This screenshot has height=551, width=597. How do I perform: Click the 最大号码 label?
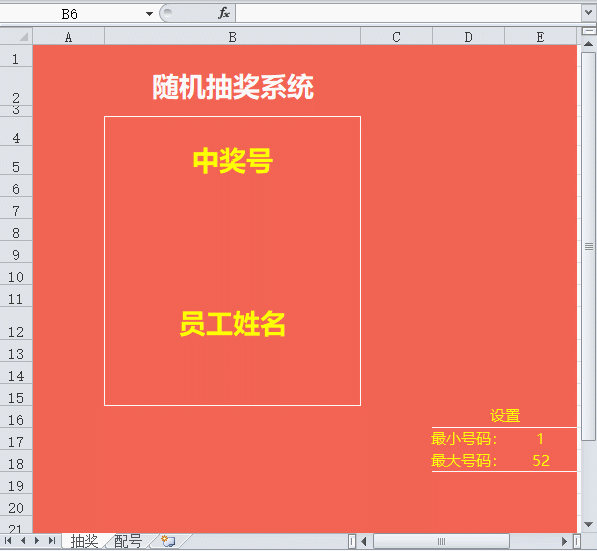point(464,461)
